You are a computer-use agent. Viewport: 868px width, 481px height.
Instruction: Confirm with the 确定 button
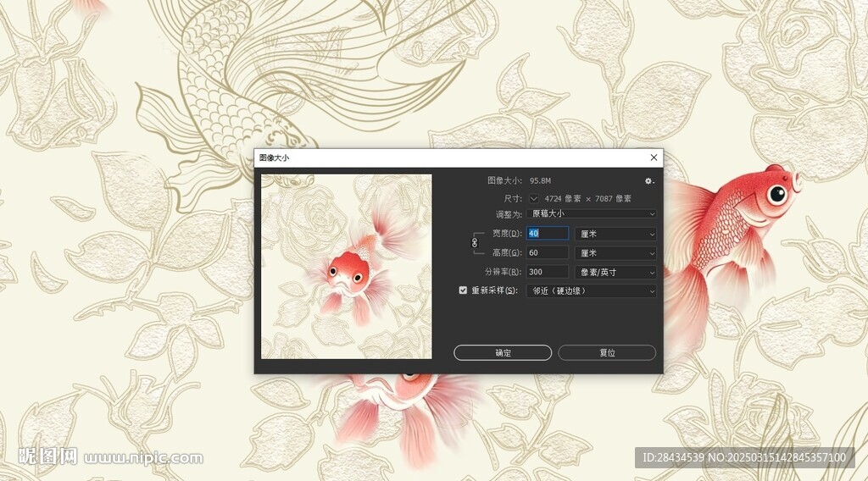click(503, 353)
